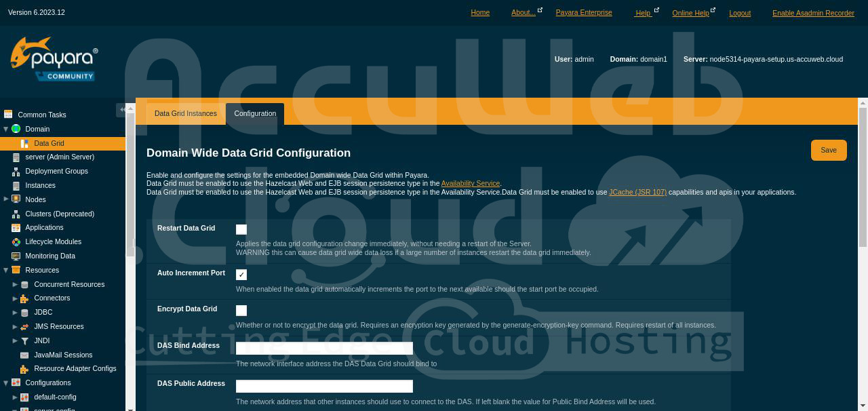The width and height of the screenshot is (868, 411).
Task: Open Common Tasks in the tree
Action: click(x=42, y=115)
